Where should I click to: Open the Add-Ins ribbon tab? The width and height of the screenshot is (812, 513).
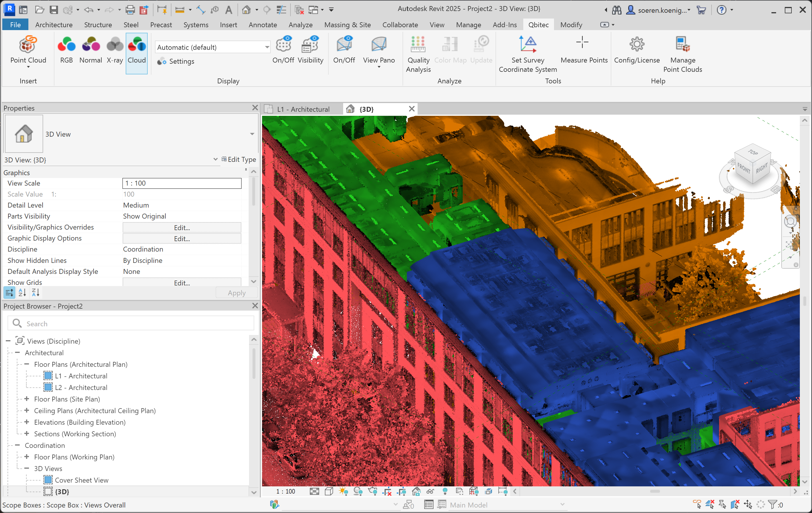coord(504,25)
